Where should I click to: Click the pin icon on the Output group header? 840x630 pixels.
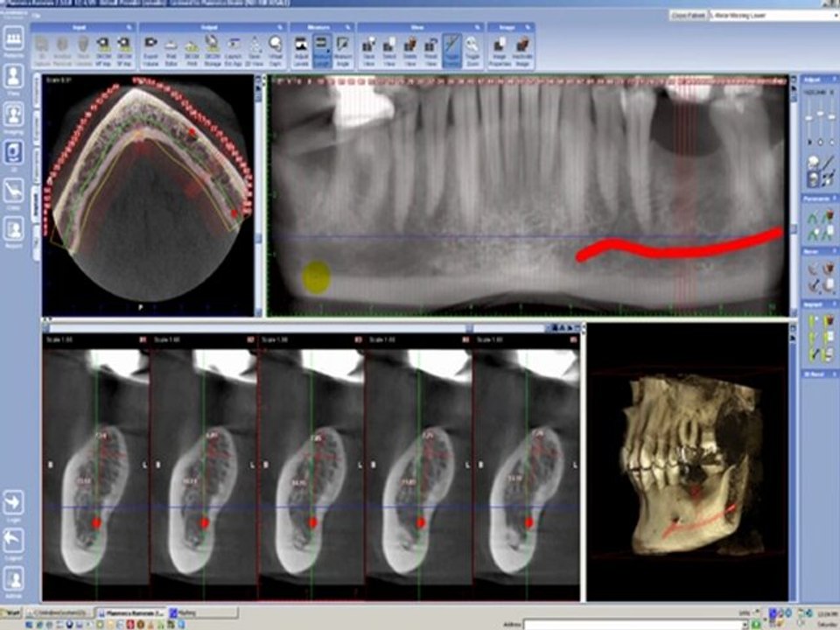point(280,27)
